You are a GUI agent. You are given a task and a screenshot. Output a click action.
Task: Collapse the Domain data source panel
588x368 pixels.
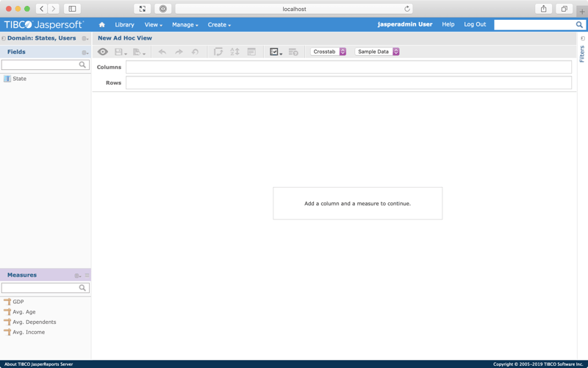(x=4, y=38)
